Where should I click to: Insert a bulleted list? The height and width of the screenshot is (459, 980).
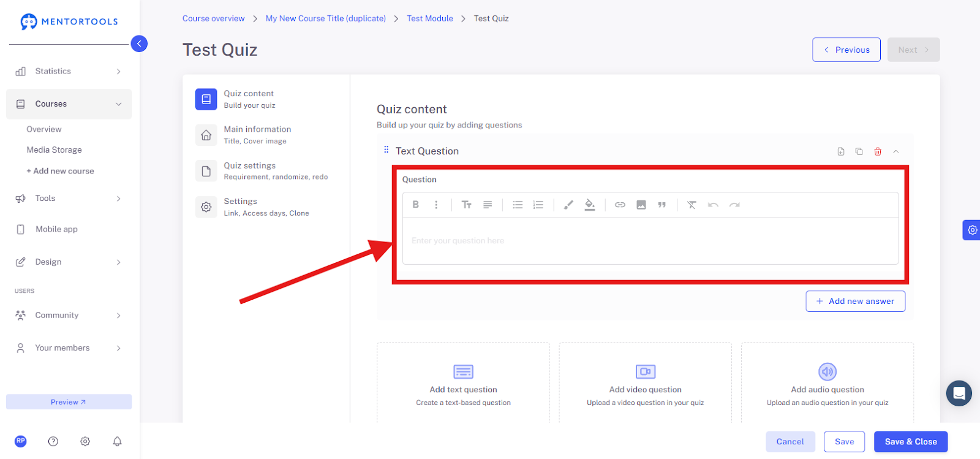tap(518, 205)
